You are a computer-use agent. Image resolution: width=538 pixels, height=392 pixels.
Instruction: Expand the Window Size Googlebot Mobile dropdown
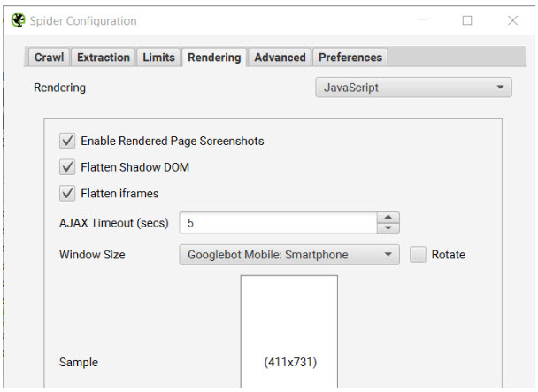click(x=289, y=255)
